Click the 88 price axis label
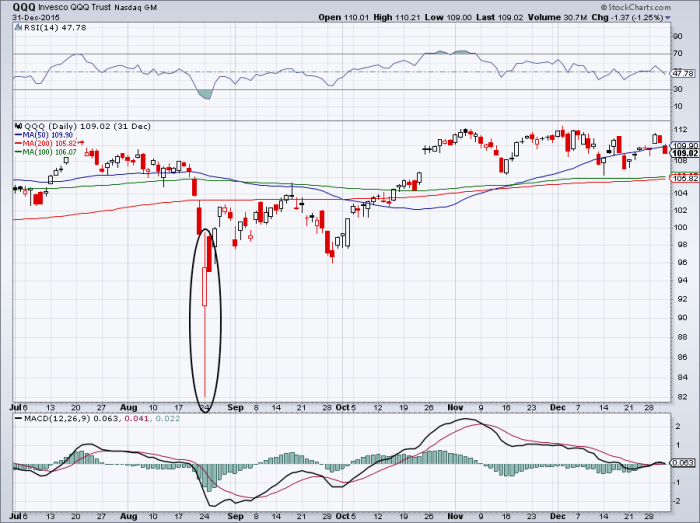This screenshot has height=523, width=700. coord(682,337)
